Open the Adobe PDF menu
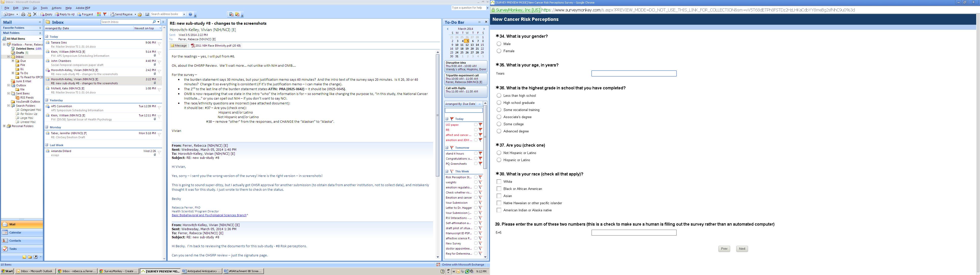 (83, 8)
